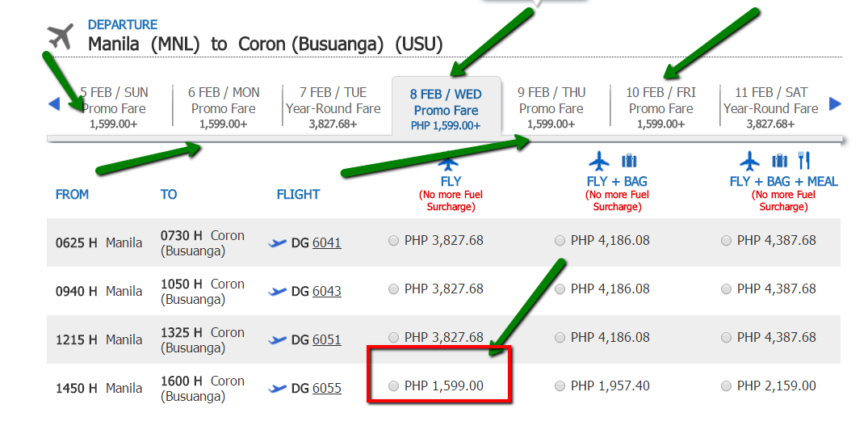Choose PHP 1,957.40 Fly + Bag fare for DG 6055
Screen dimensions: 868x434
[x=560, y=386]
